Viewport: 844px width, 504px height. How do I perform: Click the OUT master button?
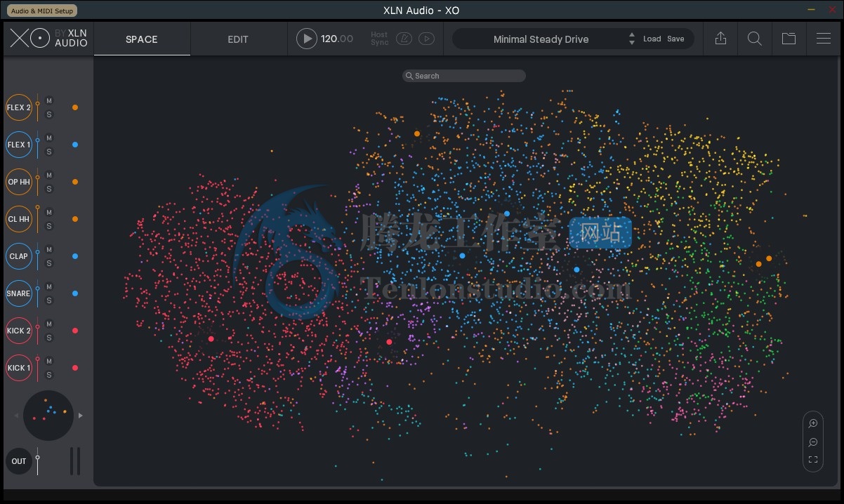19,461
